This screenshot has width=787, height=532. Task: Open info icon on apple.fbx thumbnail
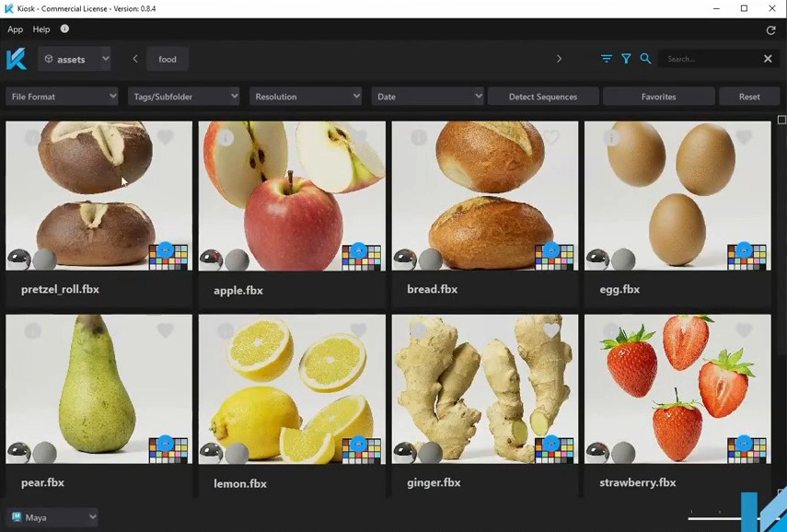pyautogui.click(x=226, y=138)
